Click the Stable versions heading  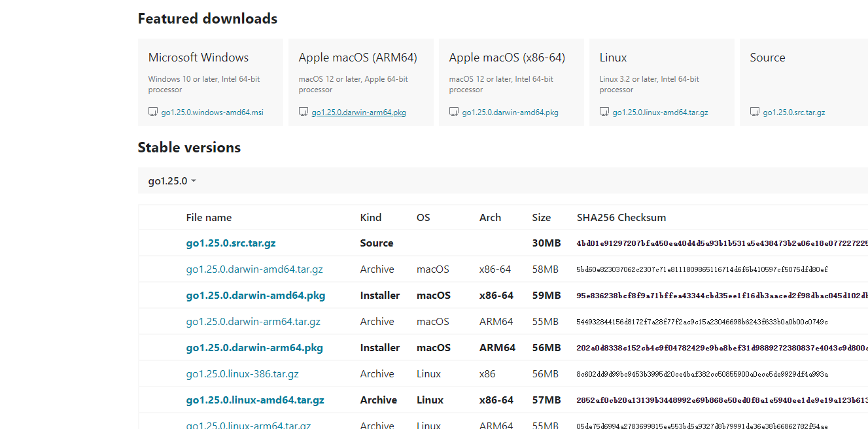pyautogui.click(x=189, y=148)
